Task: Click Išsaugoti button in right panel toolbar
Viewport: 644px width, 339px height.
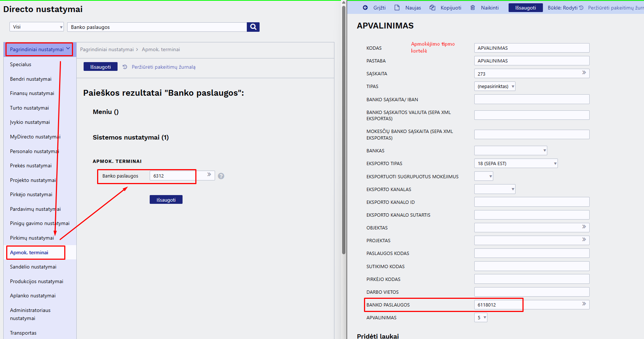Action: 526,8
